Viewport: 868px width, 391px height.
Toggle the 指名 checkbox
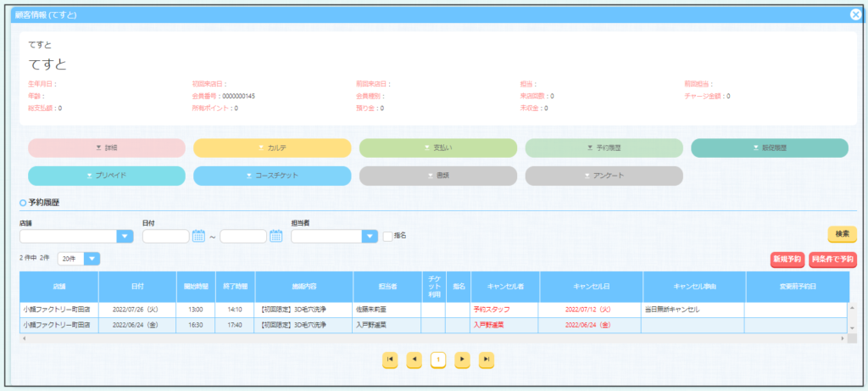[x=387, y=236]
